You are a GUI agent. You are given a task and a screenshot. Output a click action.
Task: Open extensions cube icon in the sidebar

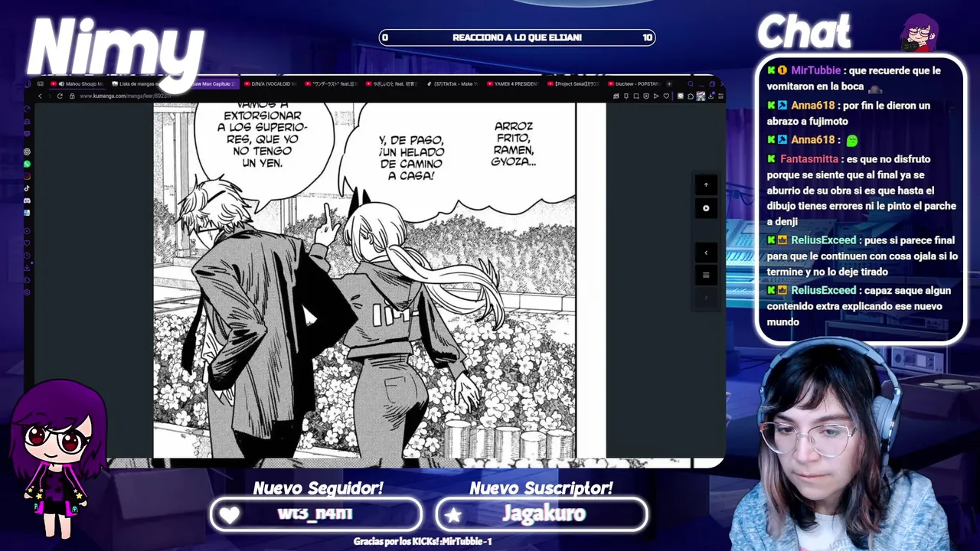tap(27, 280)
